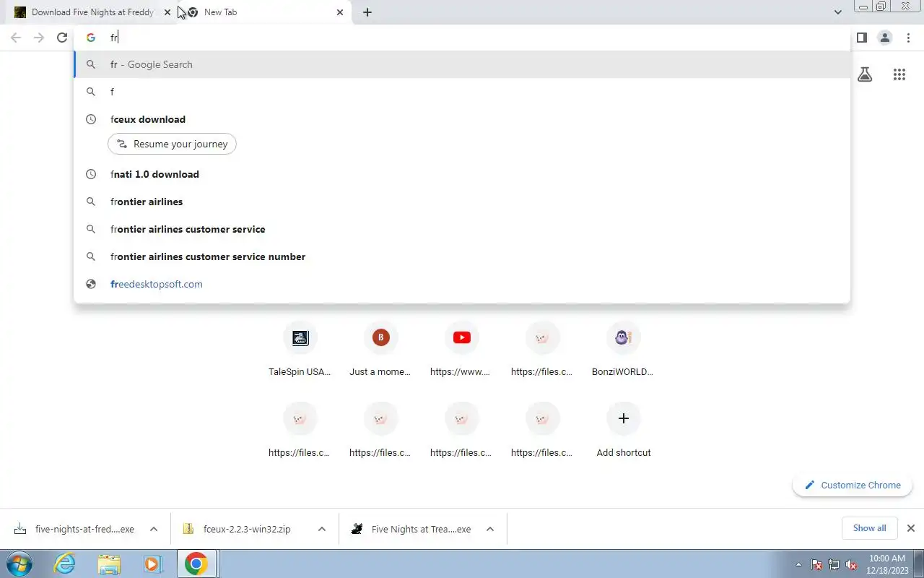Viewport: 924px width, 578px height.
Task: Show hidden tray icons arrow
Action: point(799,564)
